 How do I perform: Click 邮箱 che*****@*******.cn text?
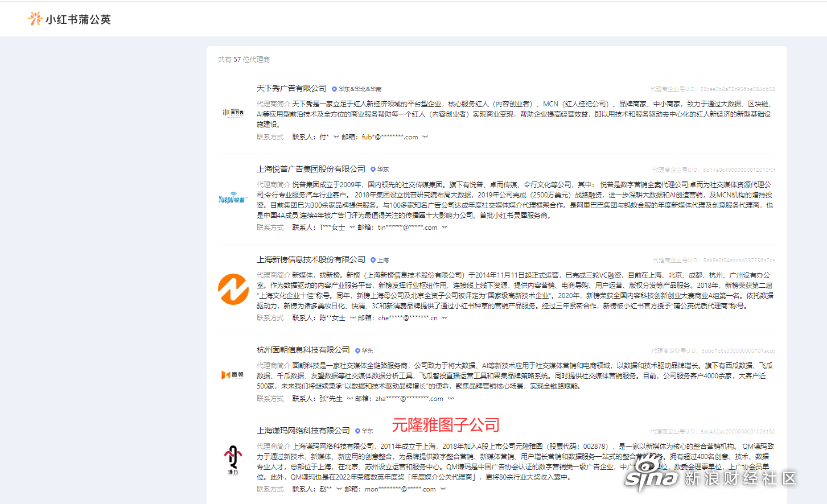398,318
